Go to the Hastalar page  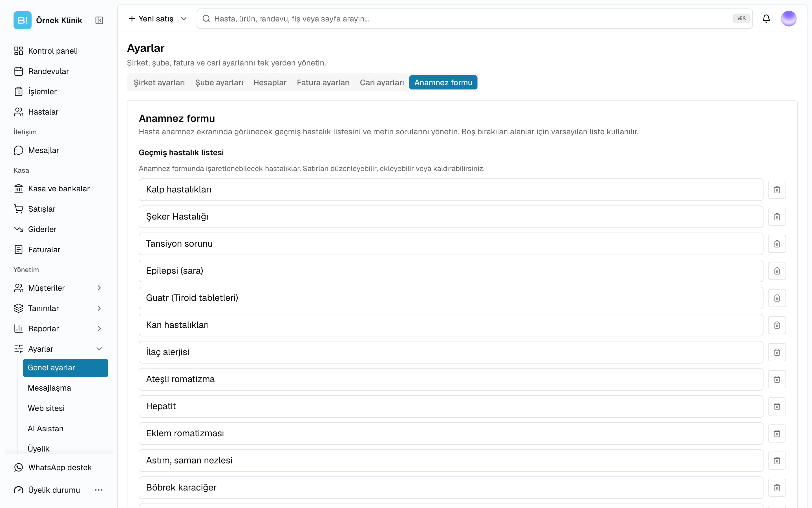[x=59, y=112]
